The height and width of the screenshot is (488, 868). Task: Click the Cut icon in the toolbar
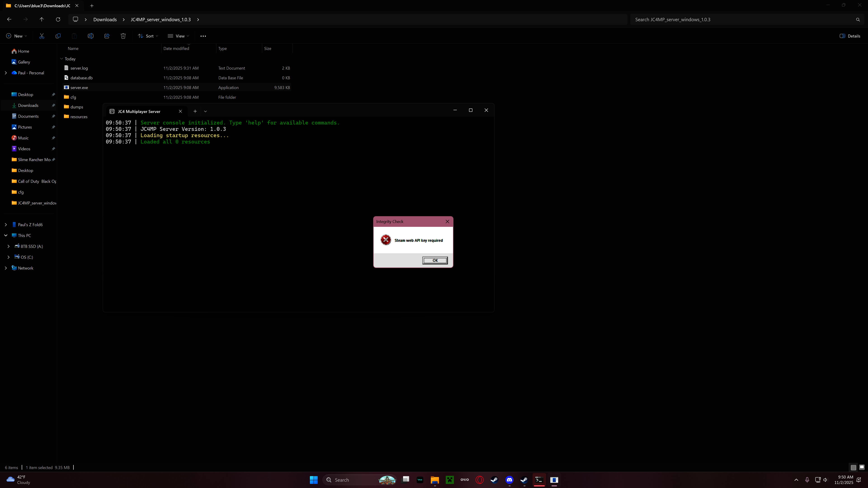click(42, 36)
